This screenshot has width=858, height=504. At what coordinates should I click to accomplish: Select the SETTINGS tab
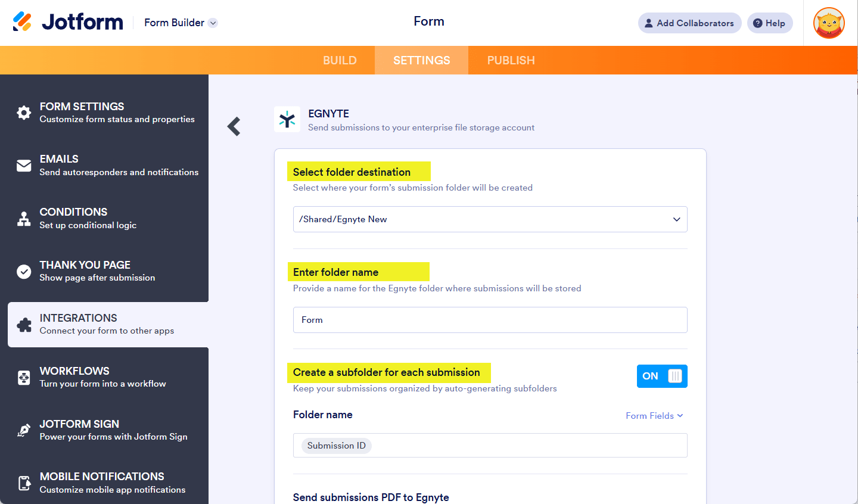click(x=422, y=60)
